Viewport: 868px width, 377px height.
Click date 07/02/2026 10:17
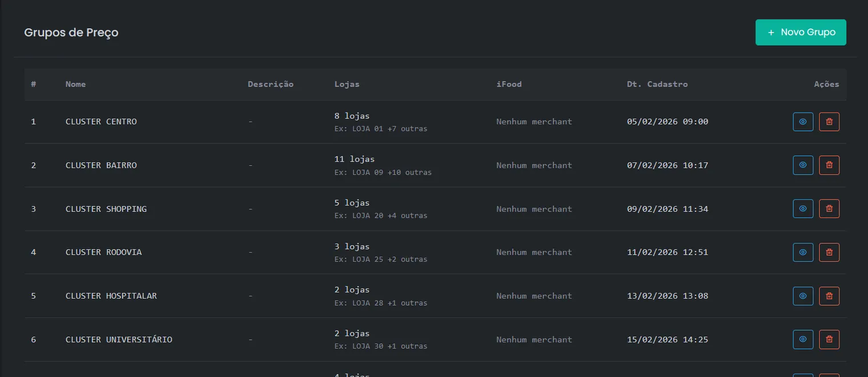(668, 165)
